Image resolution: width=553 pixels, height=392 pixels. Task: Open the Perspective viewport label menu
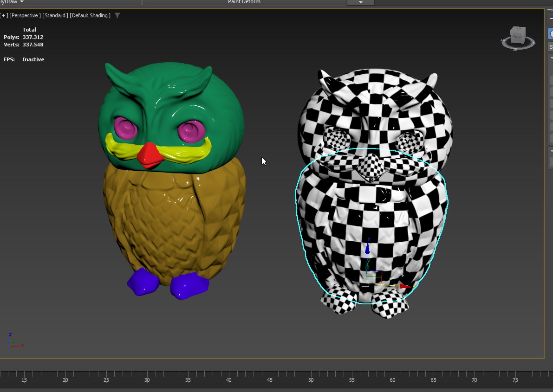coord(25,15)
